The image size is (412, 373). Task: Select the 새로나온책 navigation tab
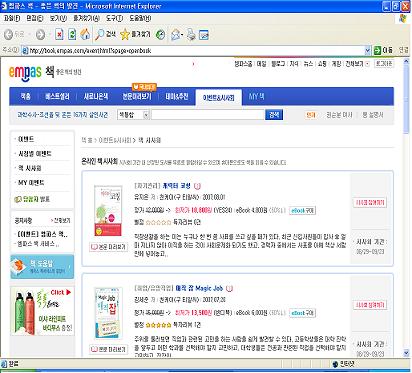tap(96, 97)
